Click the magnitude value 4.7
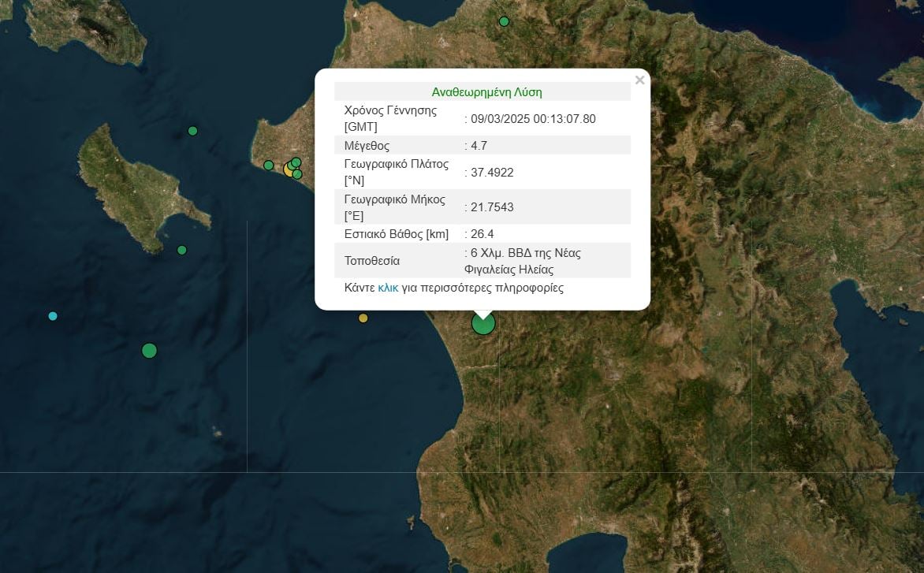 pos(478,146)
